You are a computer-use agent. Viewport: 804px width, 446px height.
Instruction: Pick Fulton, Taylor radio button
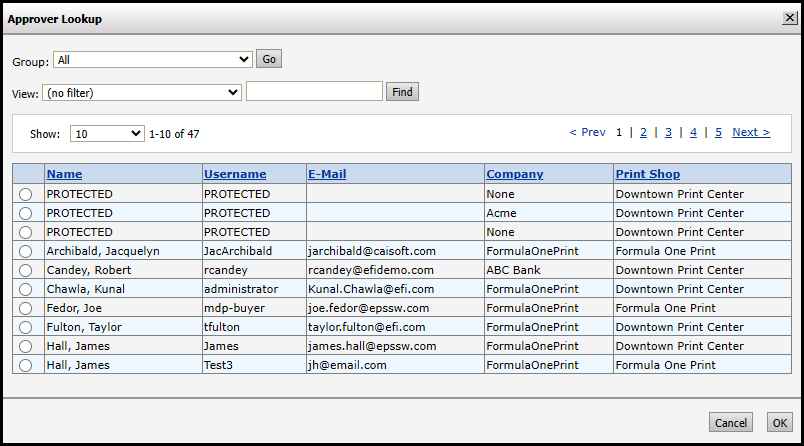pos(26,327)
